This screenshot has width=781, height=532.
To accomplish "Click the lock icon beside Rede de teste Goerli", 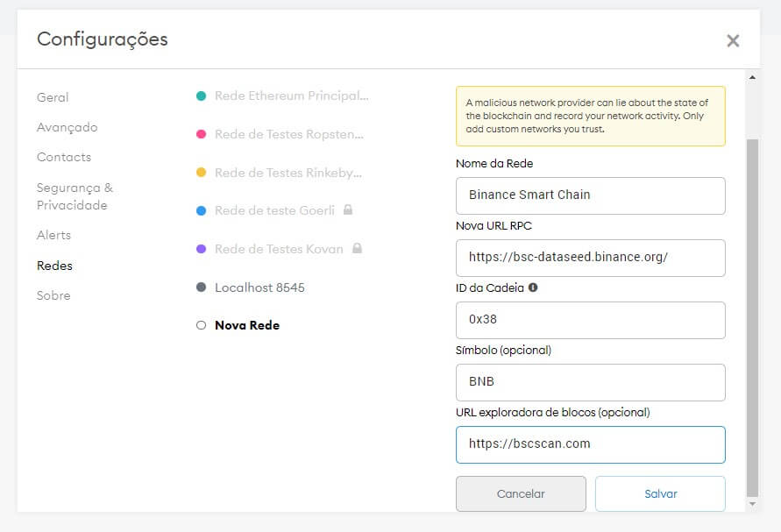I will [x=348, y=209].
